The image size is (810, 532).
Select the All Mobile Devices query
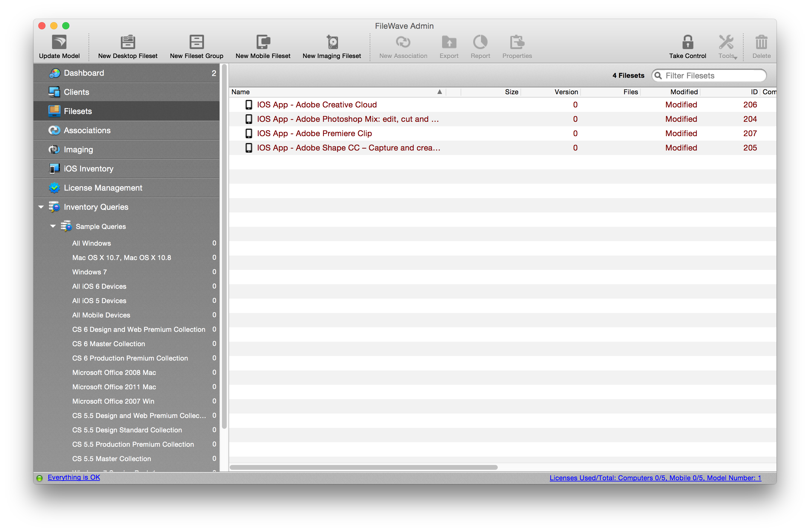101,315
